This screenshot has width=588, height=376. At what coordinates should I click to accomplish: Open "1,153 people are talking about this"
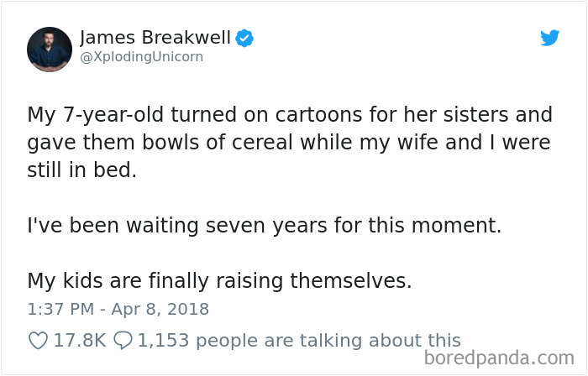(x=298, y=341)
